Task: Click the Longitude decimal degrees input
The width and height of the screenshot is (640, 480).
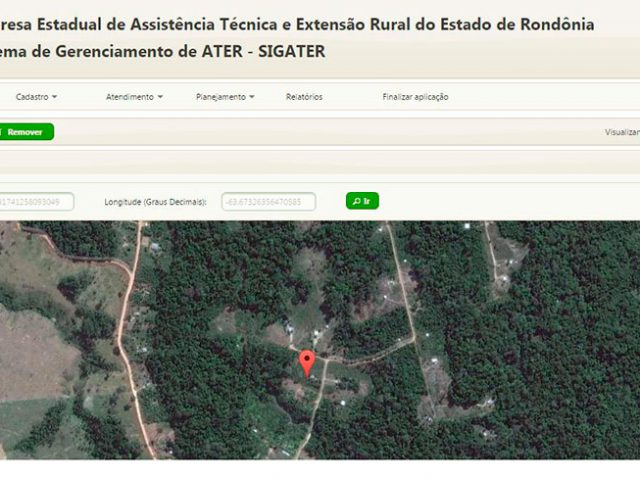Action: tap(269, 202)
